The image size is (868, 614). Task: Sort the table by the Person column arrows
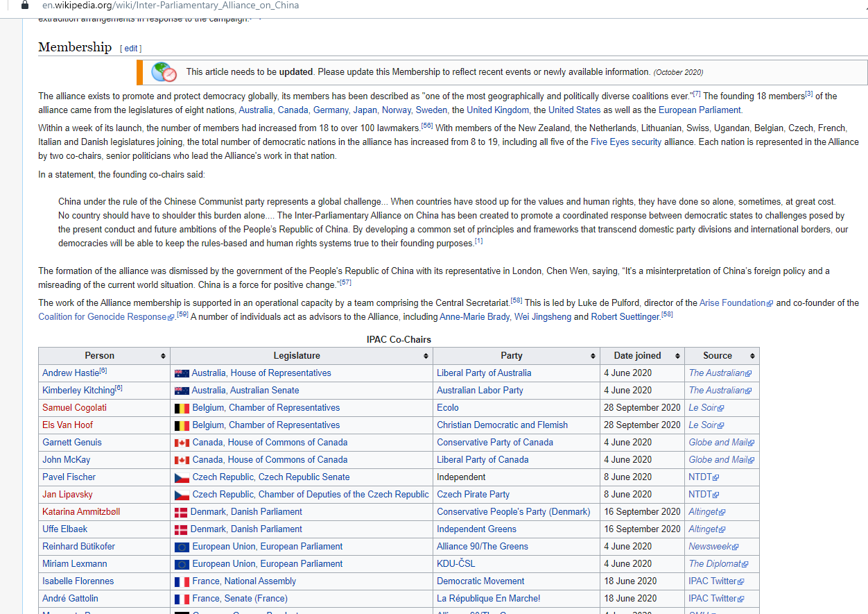click(x=164, y=356)
